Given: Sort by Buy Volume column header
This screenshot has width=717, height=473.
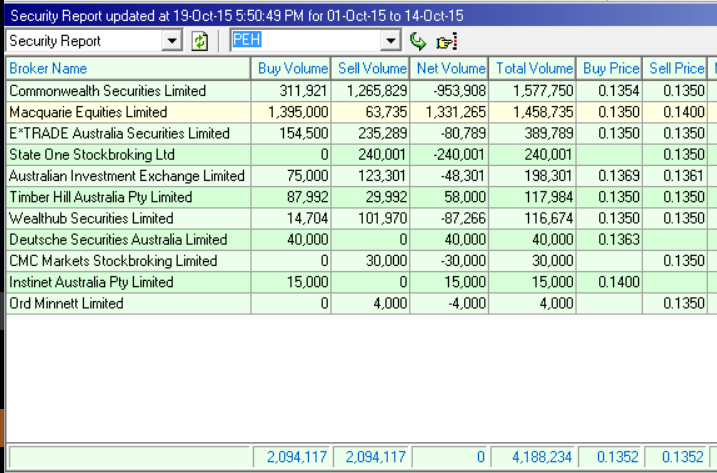Looking at the screenshot, I should (291, 68).
